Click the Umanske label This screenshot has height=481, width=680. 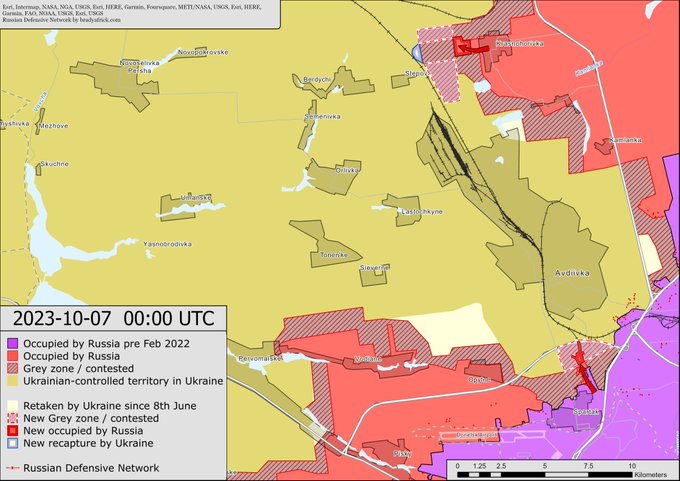196,198
